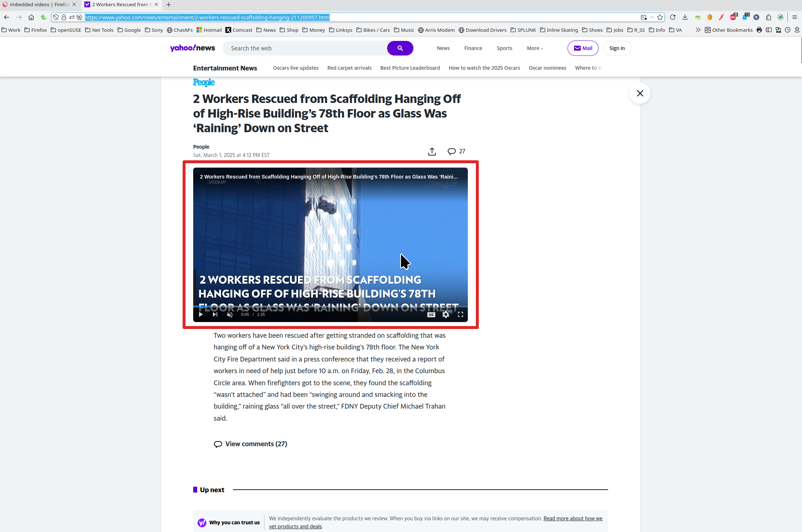Go to Yahoo Finance section
This screenshot has height=532, width=802.
(x=473, y=48)
